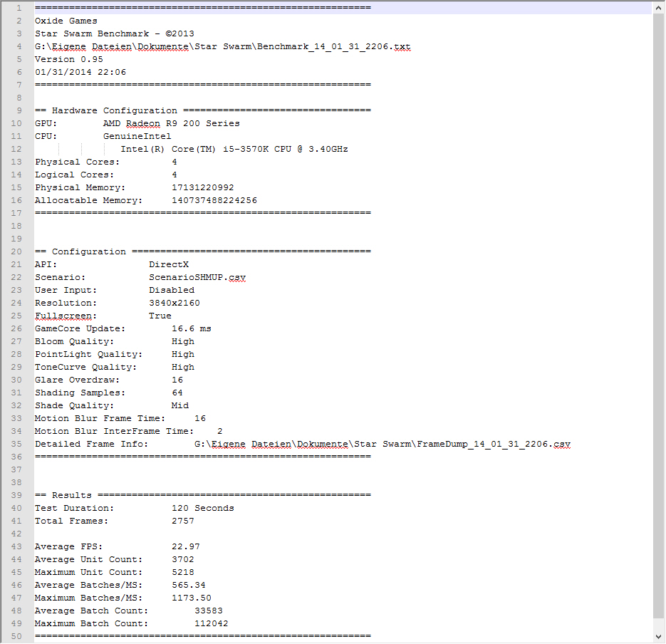
Task: Click Average FPS value '22.97'
Action: (186, 546)
